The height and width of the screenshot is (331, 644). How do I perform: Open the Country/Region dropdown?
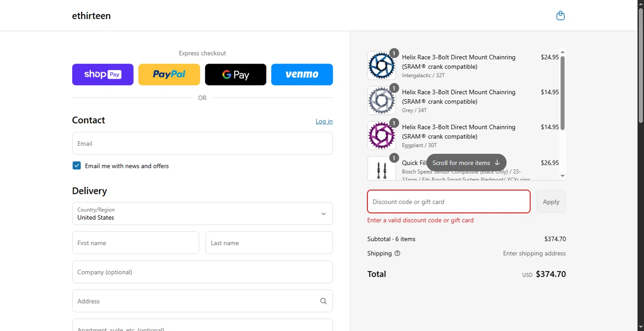(202, 214)
